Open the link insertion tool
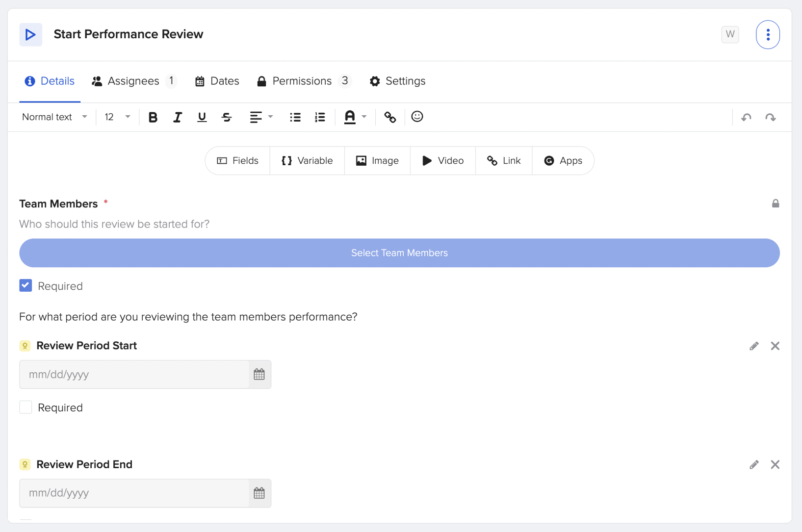Image resolution: width=802 pixels, height=532 pixels. pyautogui.click(x=390, y=117)
